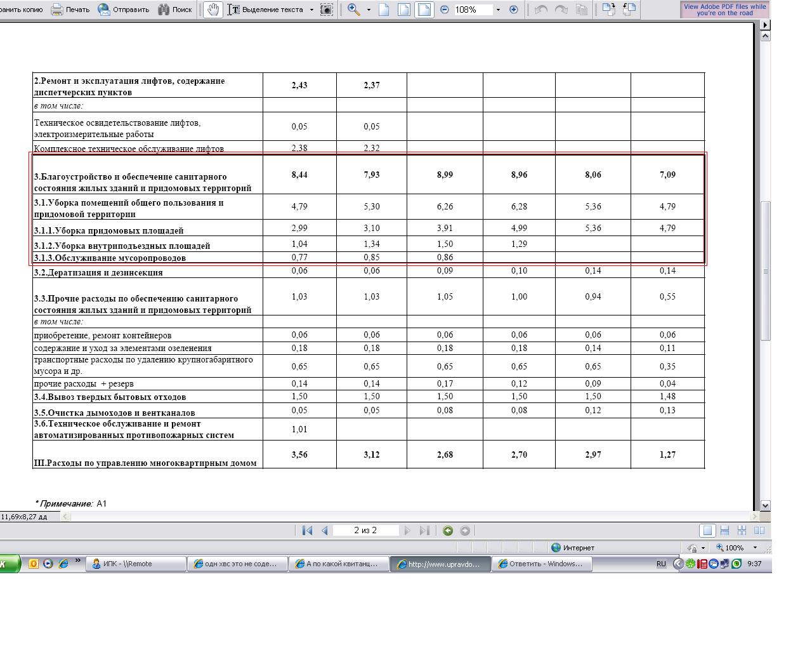The width and height of the screenshot is (812, 650).
Task: Enable facing pages layout view
Action: [759, 531]
